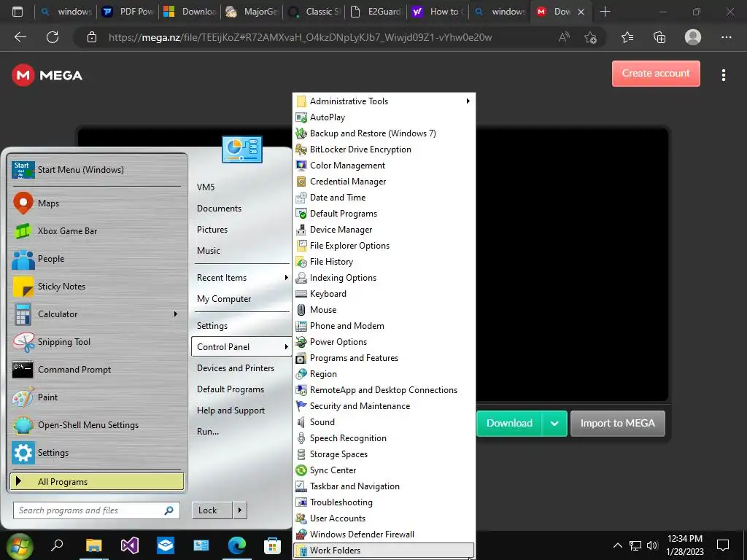The width and height of the screenshot is (747, 560).
Task: Select Run... entry
Action: click(241, 432)
